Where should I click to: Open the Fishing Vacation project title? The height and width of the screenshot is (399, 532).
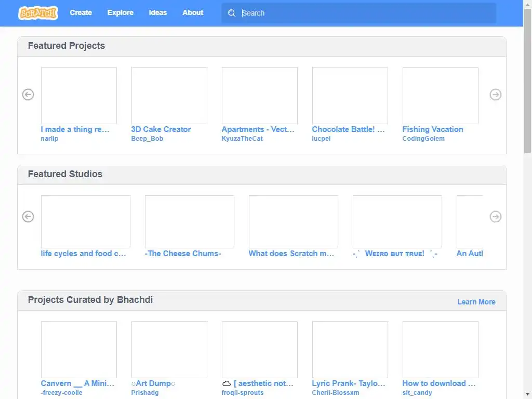433,129
